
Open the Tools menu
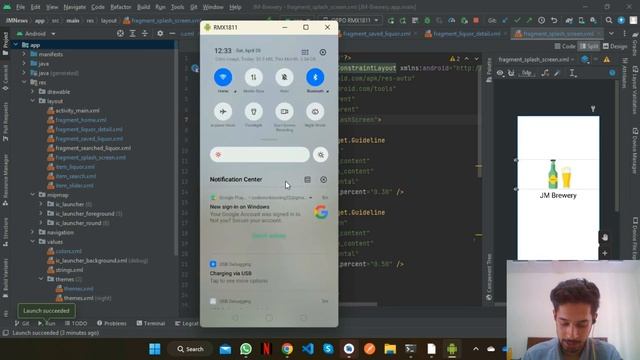point(177,7)
